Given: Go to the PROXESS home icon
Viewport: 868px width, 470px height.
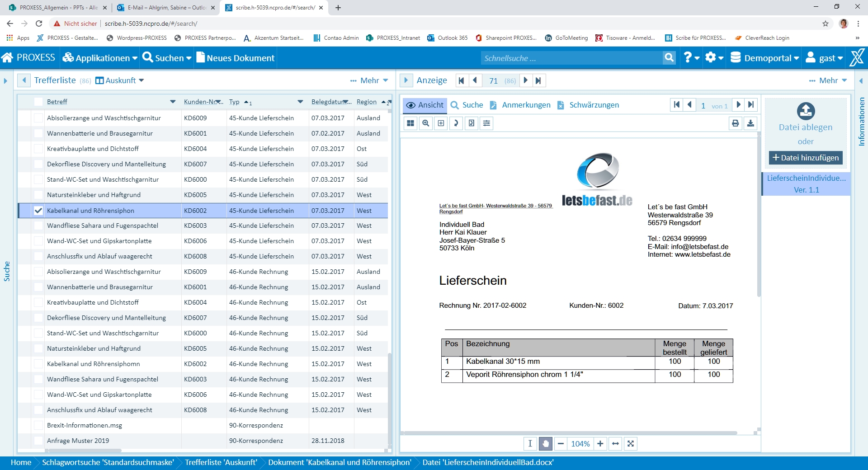Looking at the screenshot, I should point(7,58).
